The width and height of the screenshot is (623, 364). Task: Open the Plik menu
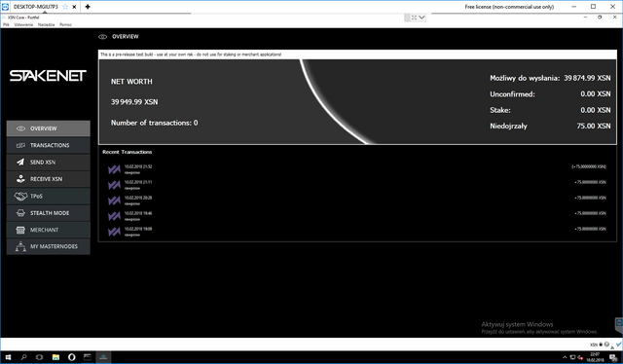tap(6, 24)
